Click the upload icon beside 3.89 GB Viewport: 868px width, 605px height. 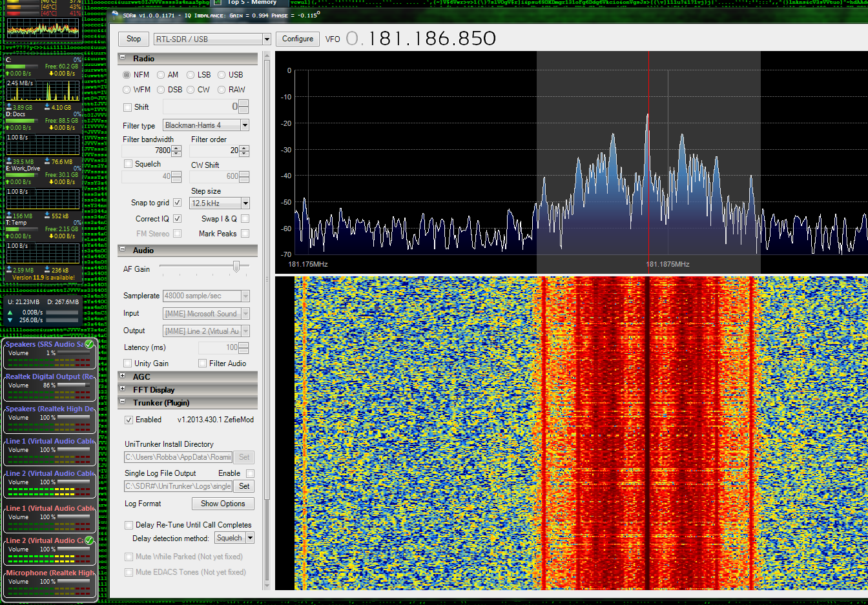(9, 107)
